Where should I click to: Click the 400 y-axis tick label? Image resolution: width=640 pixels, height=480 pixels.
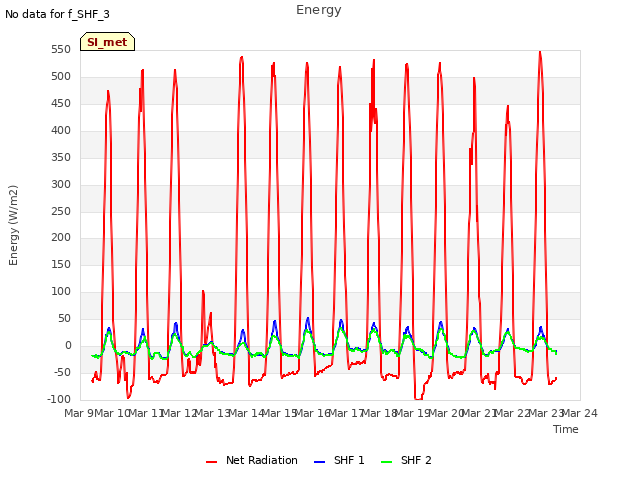61,131
